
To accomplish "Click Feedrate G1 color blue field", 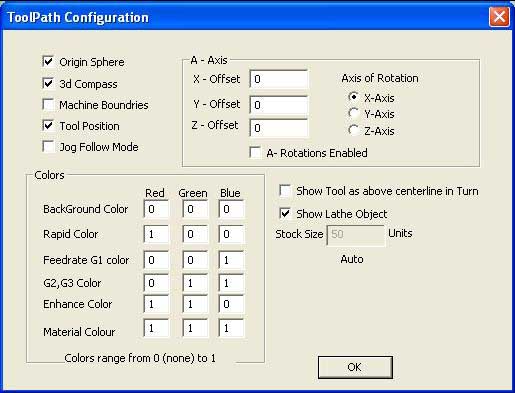I will tap(231, 260).
